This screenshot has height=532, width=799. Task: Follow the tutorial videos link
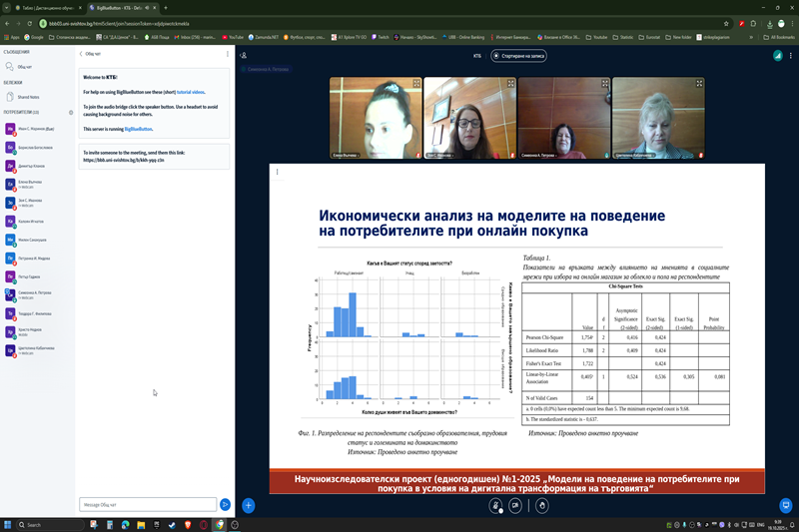point(192,91)
